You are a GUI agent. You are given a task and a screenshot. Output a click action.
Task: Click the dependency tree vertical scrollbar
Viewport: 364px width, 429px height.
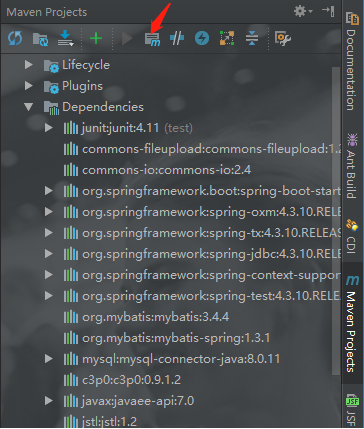pyautogui.click(x=336, y=220)
